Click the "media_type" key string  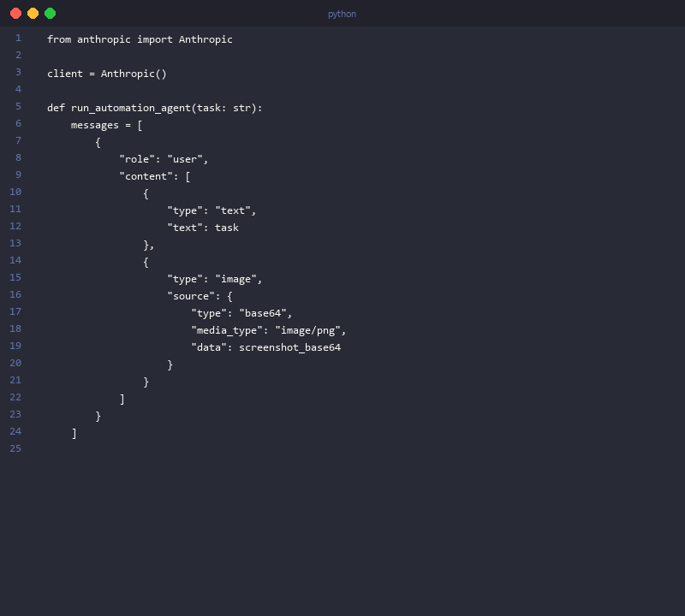coord(227,330)
